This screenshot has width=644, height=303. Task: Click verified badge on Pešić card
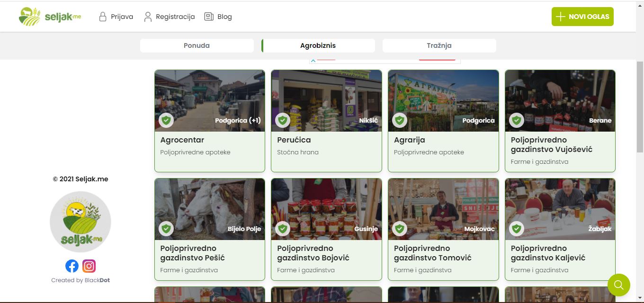point(166,229)
